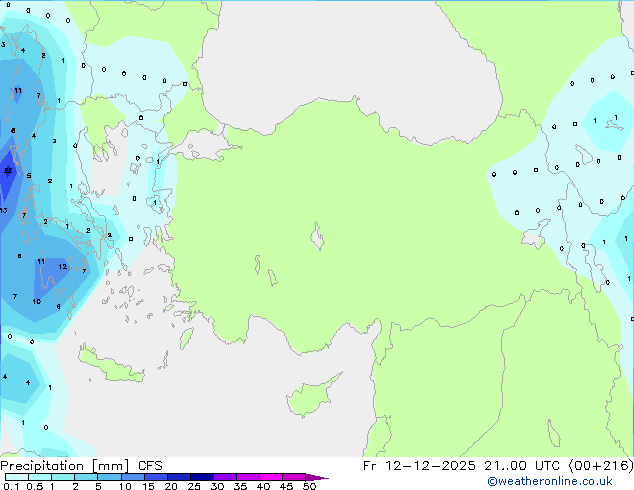Select the 25–30 mm navy legend swatch

click(x=202, y=477)
